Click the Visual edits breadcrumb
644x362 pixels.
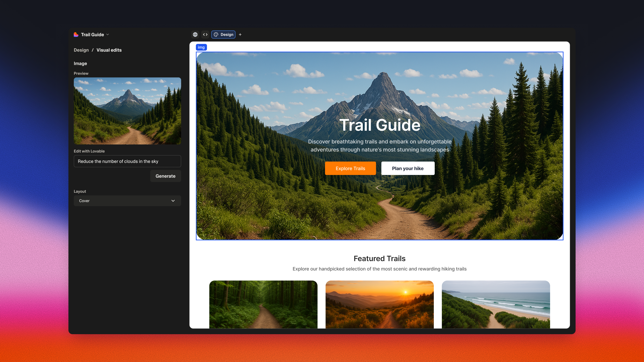click(109, 50)
